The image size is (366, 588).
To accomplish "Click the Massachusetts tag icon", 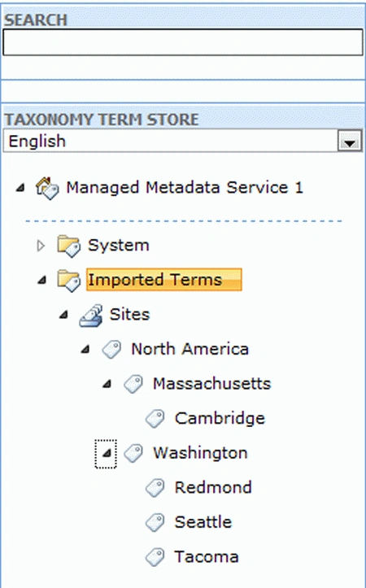I will coord(133,384).
